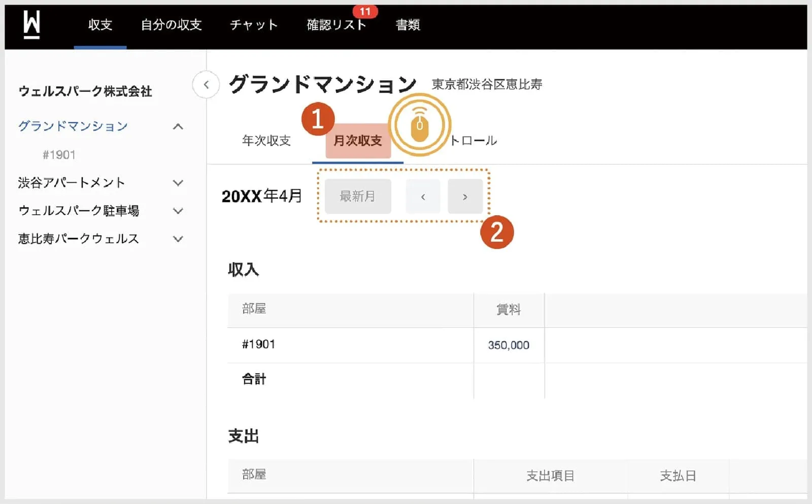Image resolution: width=812 pixels, height=504 pixels.
Task: Expand 恵比寿パークウェルス in sidebar
Action: pyautogui.click(x=178, y=239)
